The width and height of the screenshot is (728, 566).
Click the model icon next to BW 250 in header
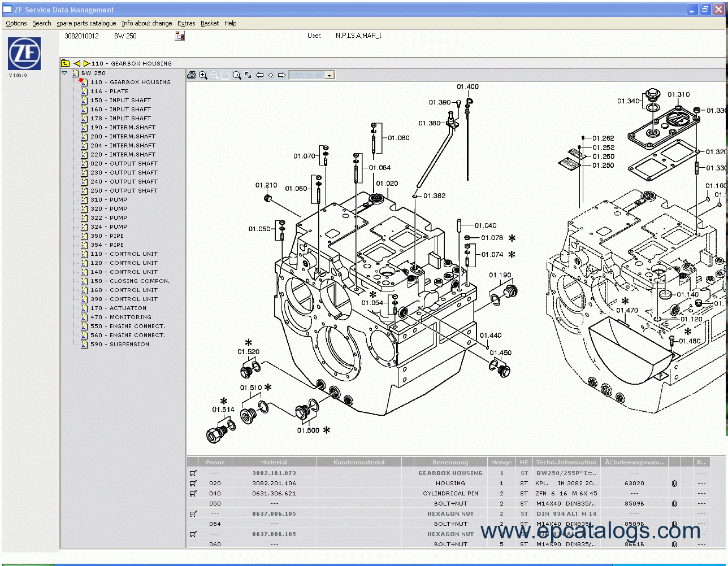point(180,36)
